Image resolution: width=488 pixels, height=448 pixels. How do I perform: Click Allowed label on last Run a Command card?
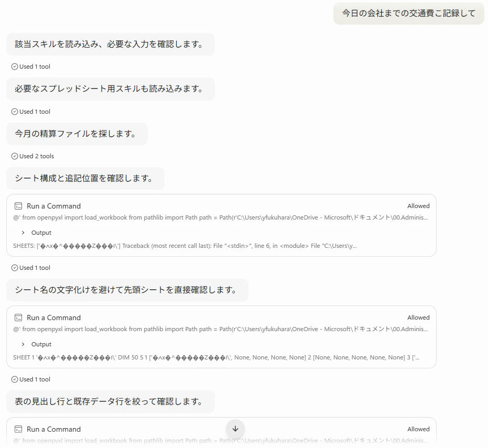(418, 429)
